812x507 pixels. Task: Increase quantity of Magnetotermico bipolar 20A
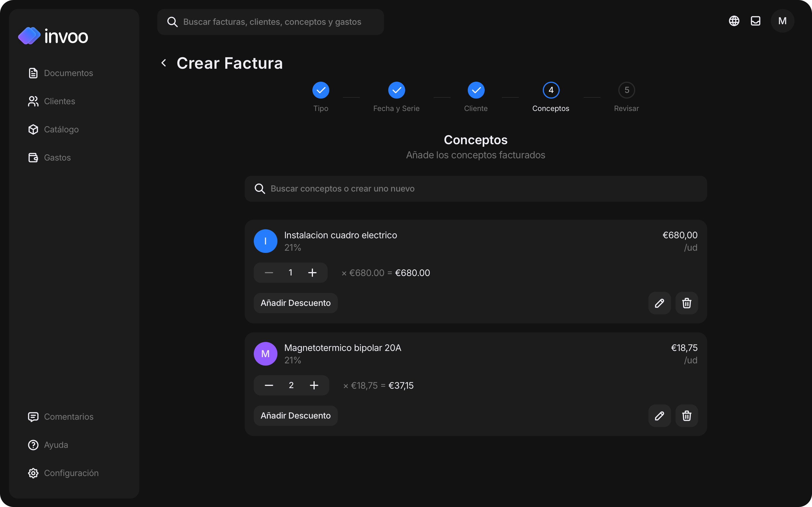tap(314, 385)
